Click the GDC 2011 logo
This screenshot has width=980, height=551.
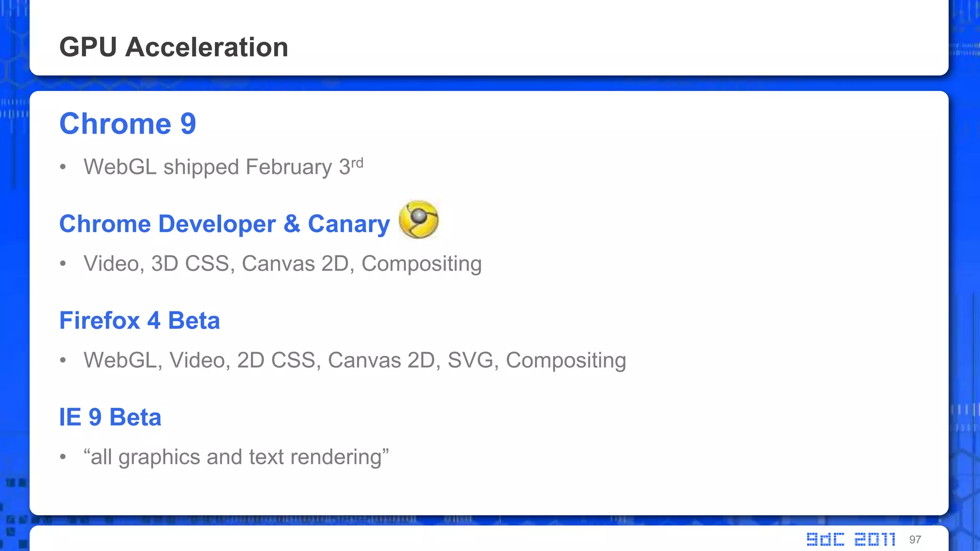click(x=851, y=540)
